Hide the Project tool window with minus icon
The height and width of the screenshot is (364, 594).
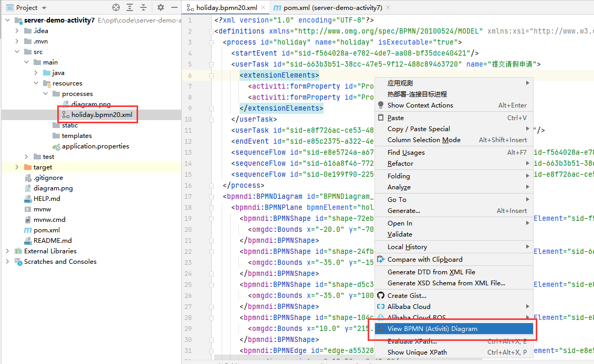174,7
